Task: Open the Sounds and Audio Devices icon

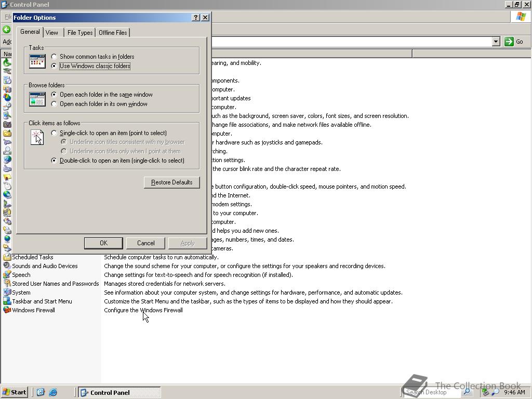Action: click(x=7, y=266)
